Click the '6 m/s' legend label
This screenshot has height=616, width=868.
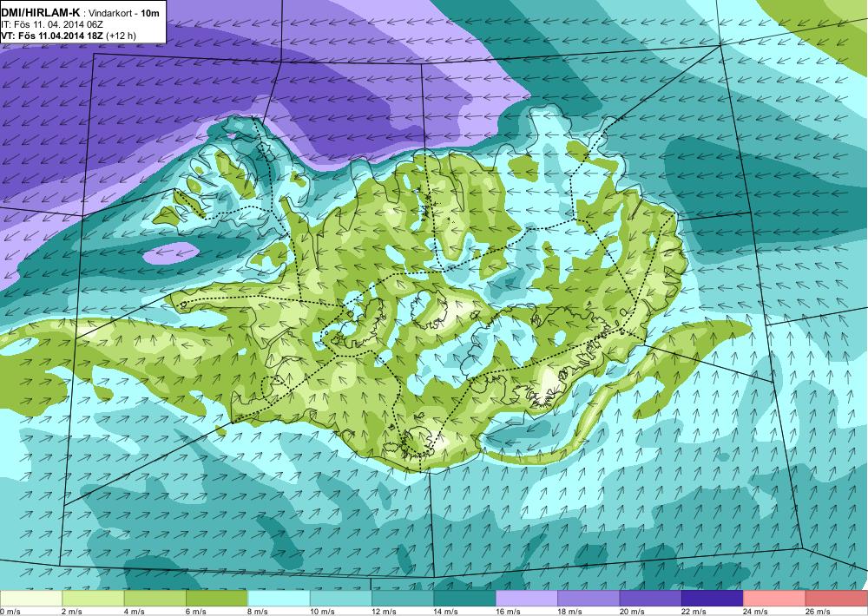196,612
